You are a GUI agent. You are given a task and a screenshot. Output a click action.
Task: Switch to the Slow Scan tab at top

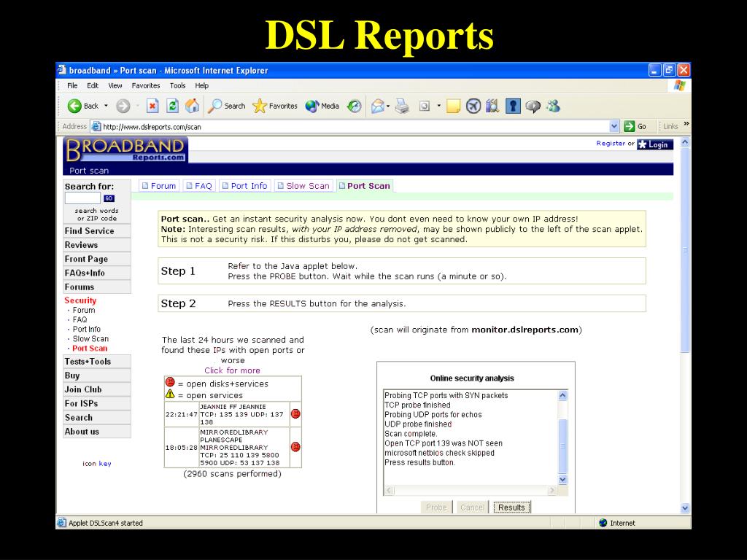point(303,186)
